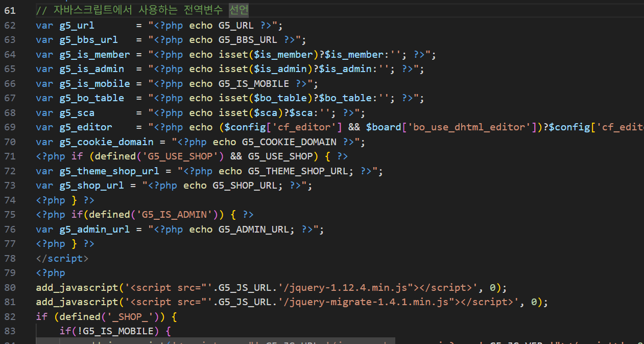Click line number 62 in the gutter

[x=10, y=25]
